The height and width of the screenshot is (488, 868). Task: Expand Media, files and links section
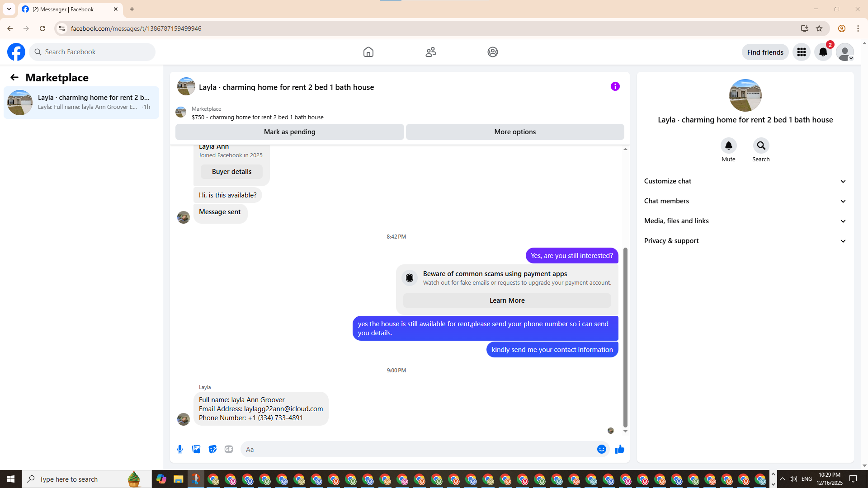click(x=745, y=221)
